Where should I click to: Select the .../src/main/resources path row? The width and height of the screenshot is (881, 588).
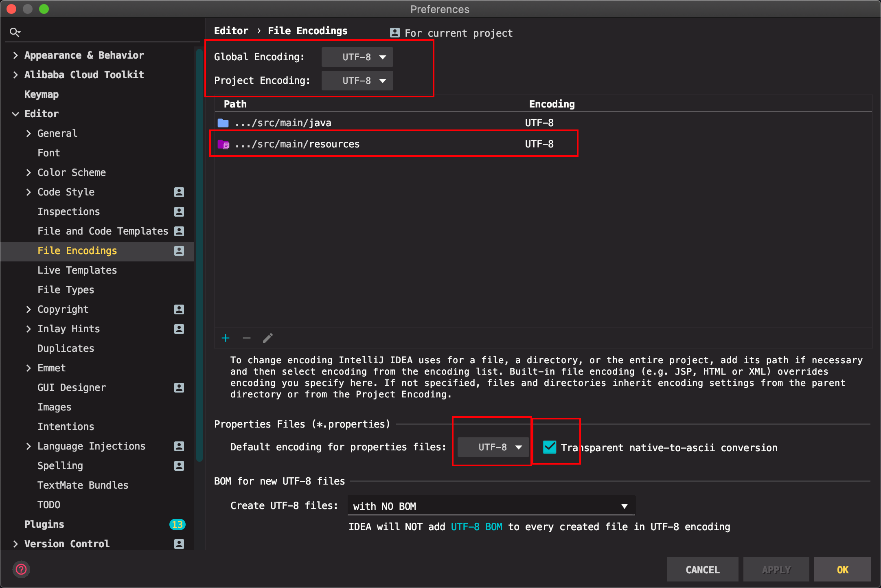coord(543,144)
